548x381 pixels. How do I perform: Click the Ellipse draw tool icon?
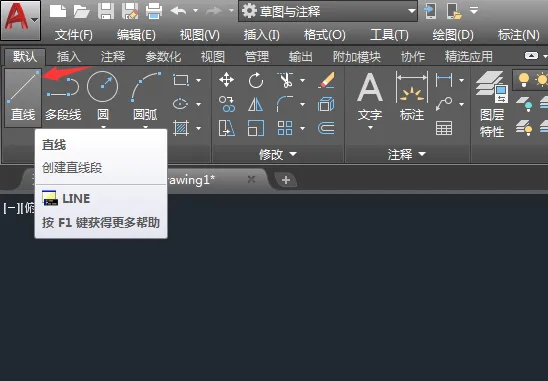(181, 104)
